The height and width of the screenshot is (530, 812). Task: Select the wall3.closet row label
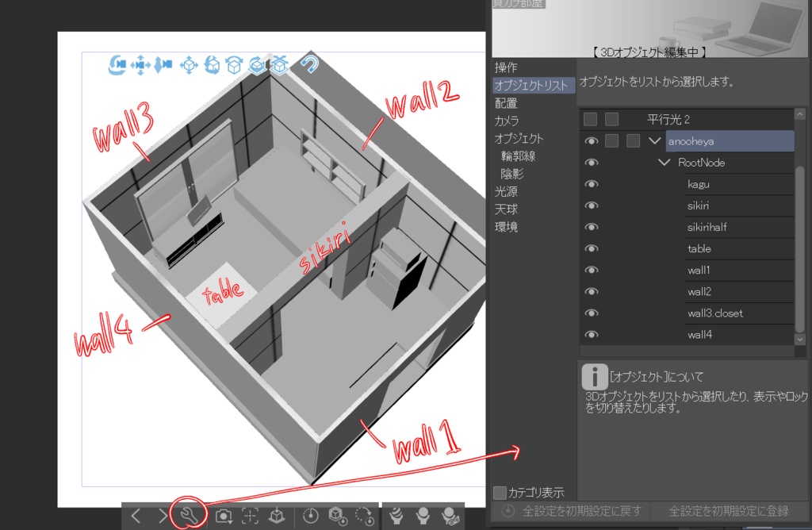[x=714, y=313]
